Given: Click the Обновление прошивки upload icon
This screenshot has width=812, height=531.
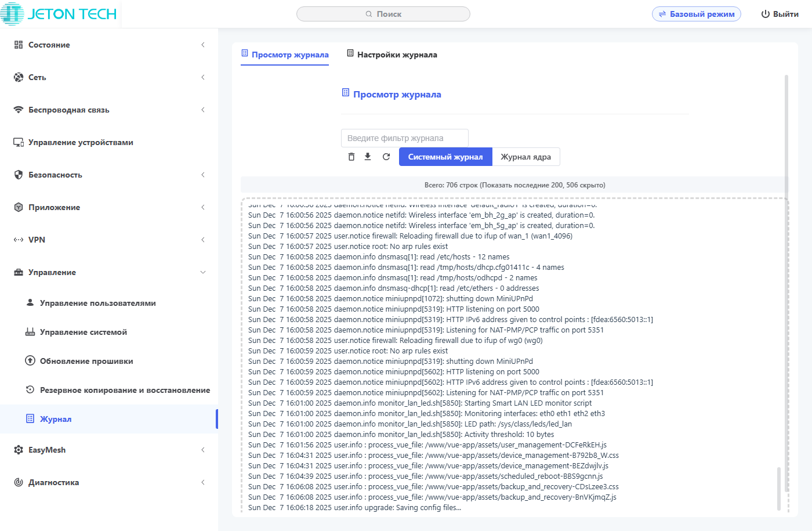Looking at the screenshot, I should point(30,361).
